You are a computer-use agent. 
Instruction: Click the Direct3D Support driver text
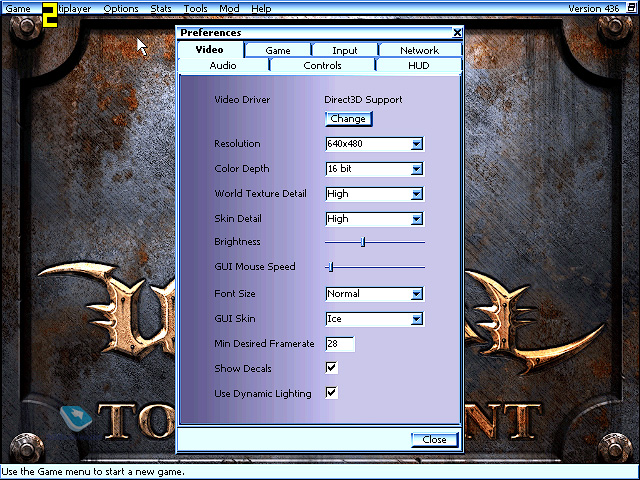(363, 100)
